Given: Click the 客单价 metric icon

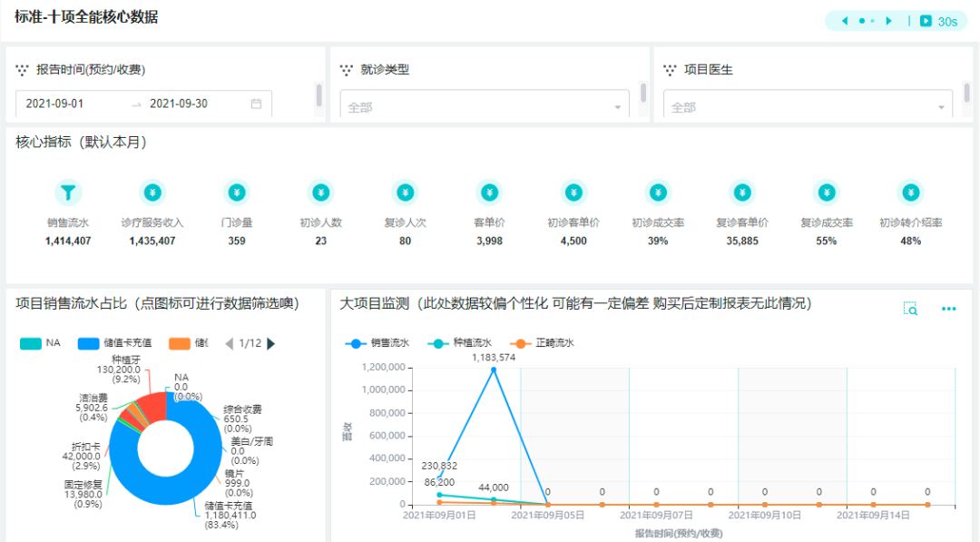Looking at the screenshot, I should tap(489, 192).
